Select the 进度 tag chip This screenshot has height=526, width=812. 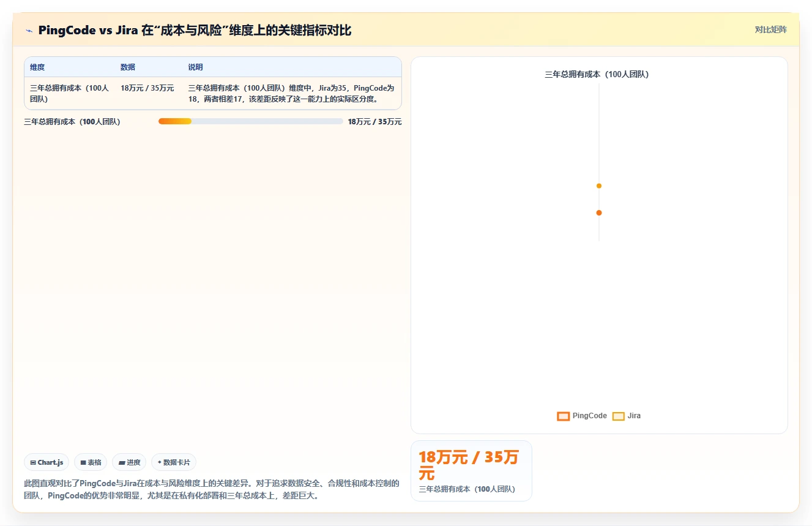[x=129, y=462]
